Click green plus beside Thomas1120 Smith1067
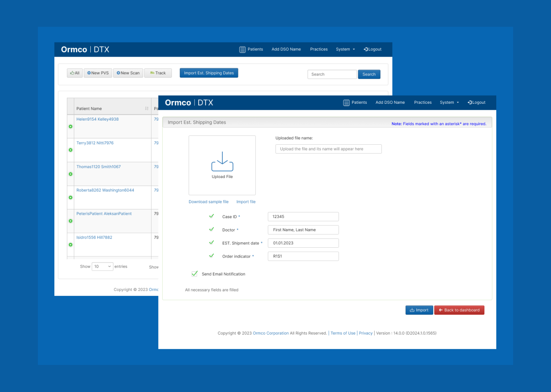 point(70,174)
